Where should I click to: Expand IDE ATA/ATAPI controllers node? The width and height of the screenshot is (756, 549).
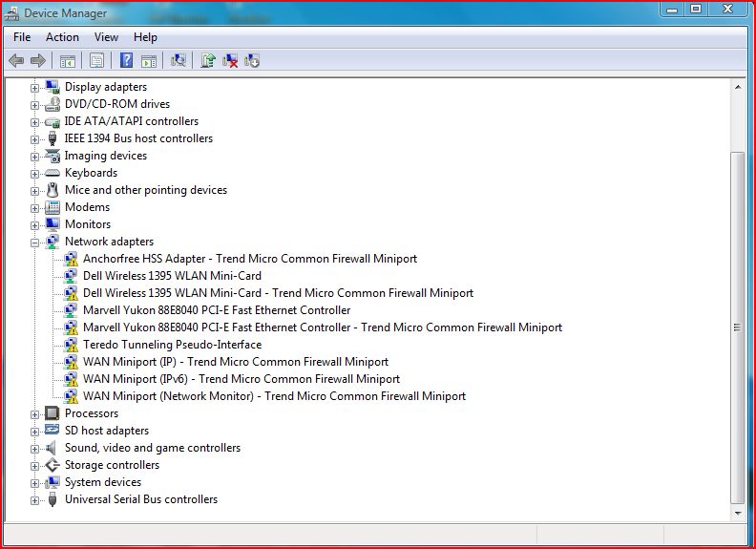[x=34, y=122]
